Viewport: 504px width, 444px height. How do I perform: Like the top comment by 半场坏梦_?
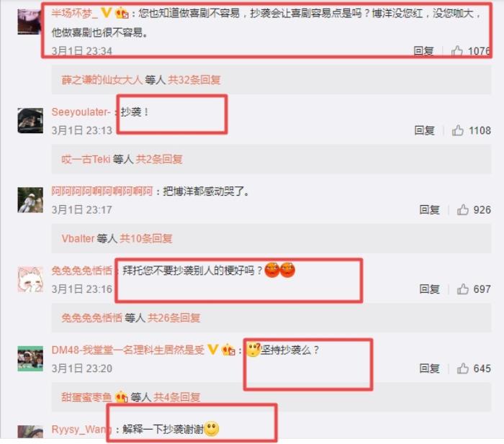456,51
